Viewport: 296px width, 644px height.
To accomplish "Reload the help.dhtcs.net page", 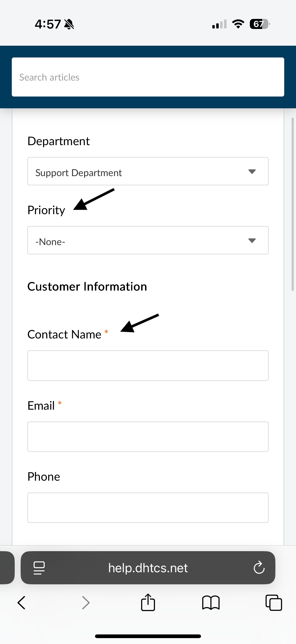I will click(259, 568).
